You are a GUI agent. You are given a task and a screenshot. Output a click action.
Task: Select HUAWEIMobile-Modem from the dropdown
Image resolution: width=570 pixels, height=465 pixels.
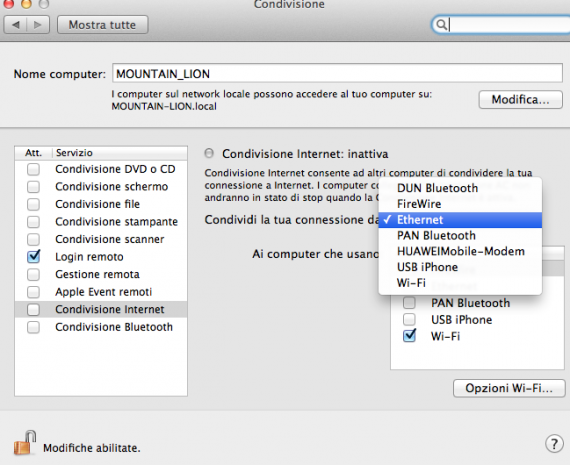460,251
